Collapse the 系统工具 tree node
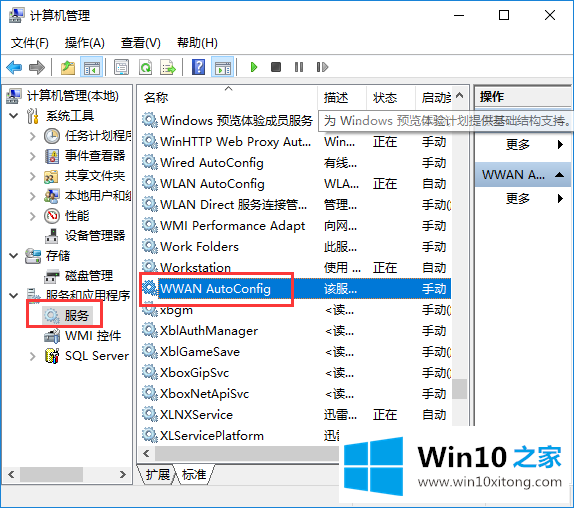 pyautogui.click(x=14, y=116)
